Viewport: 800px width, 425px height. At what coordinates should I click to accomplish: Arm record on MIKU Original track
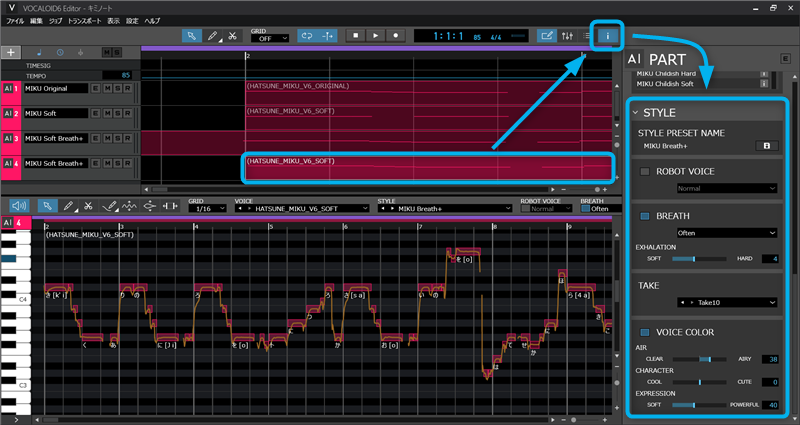[128, 88]
